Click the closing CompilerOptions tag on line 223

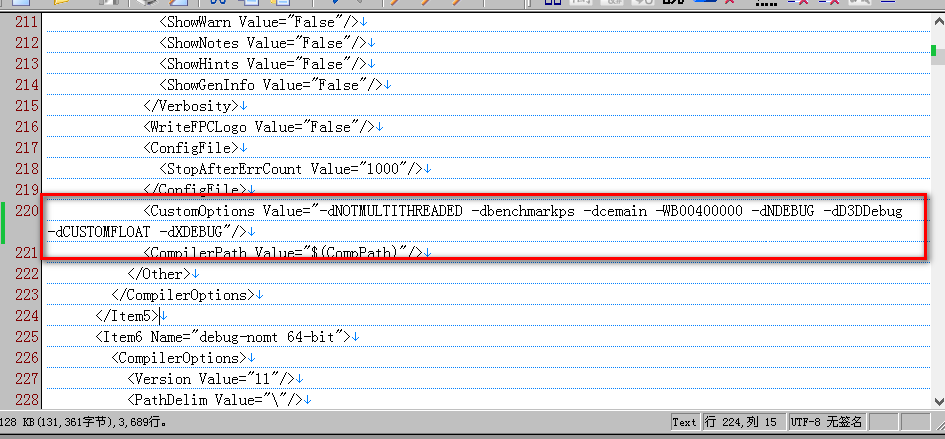(x=185, y=295)
